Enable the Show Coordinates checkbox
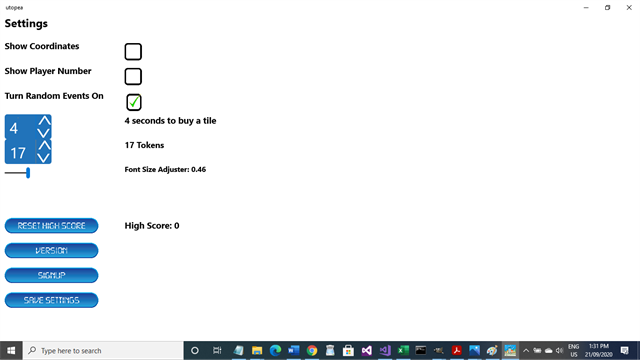640x360 pixels. pos(133,51)
